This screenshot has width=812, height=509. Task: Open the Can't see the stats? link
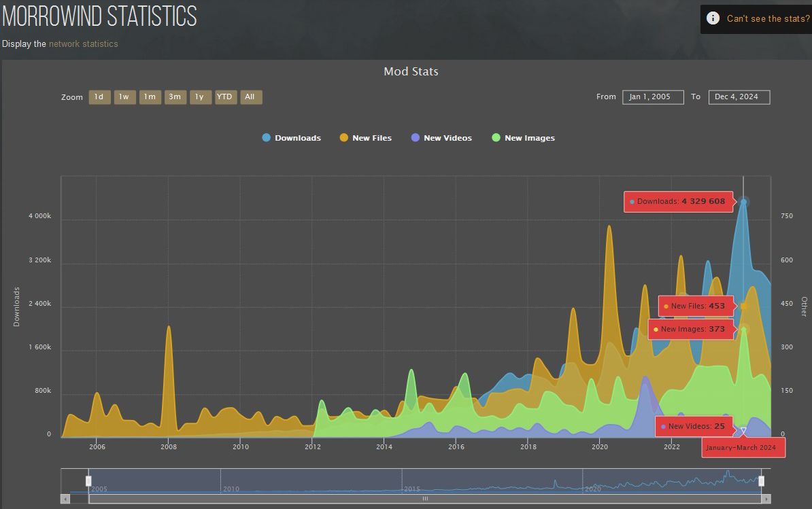pos(768,18)
